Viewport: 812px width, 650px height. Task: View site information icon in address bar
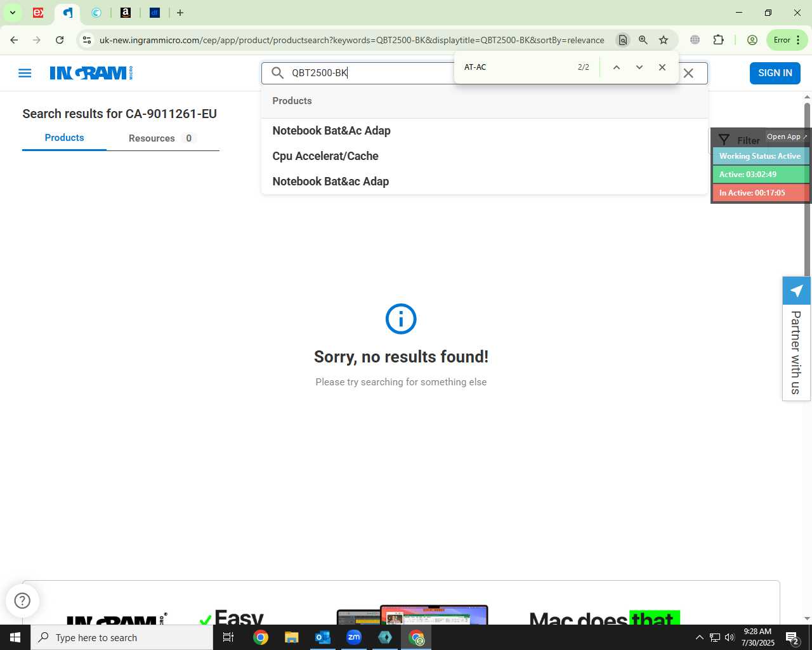tap(87, 40)
